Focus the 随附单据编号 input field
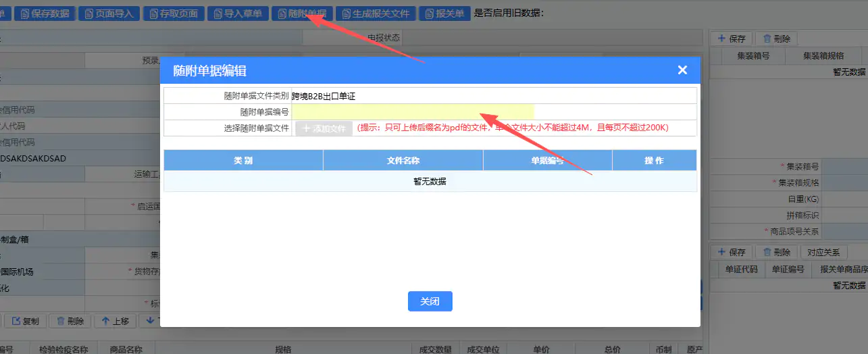868x354 pixels. point(413,112)
